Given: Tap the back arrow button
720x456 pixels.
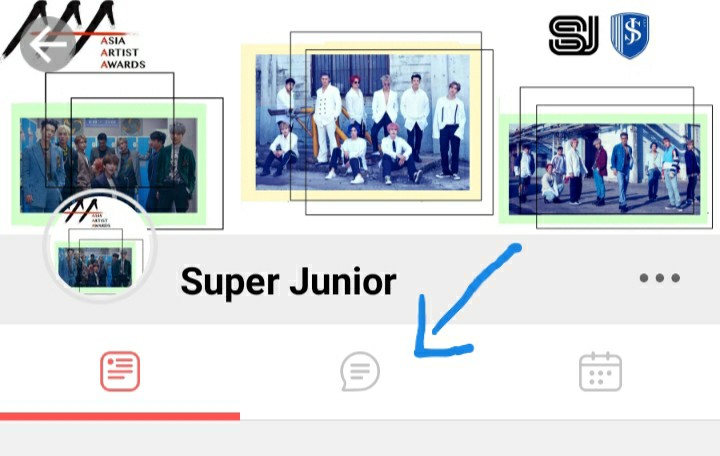Looking at the screenshot, I should [x=48, y=45].
